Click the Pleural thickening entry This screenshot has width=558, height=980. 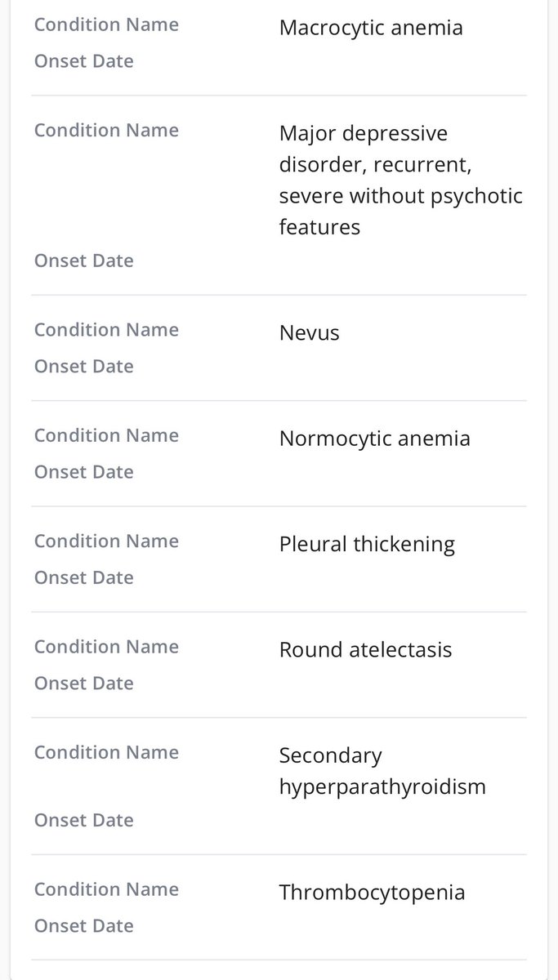367,544
